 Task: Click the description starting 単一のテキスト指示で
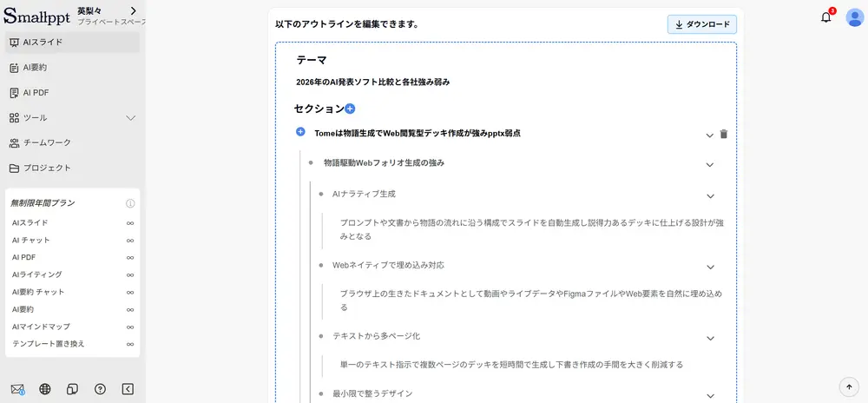pos(511,364)
